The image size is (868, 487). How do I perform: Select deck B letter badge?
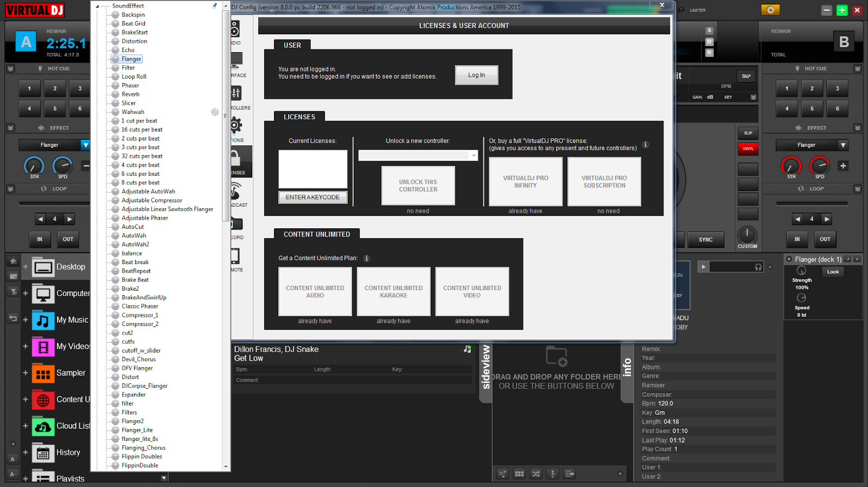(844, 42)
